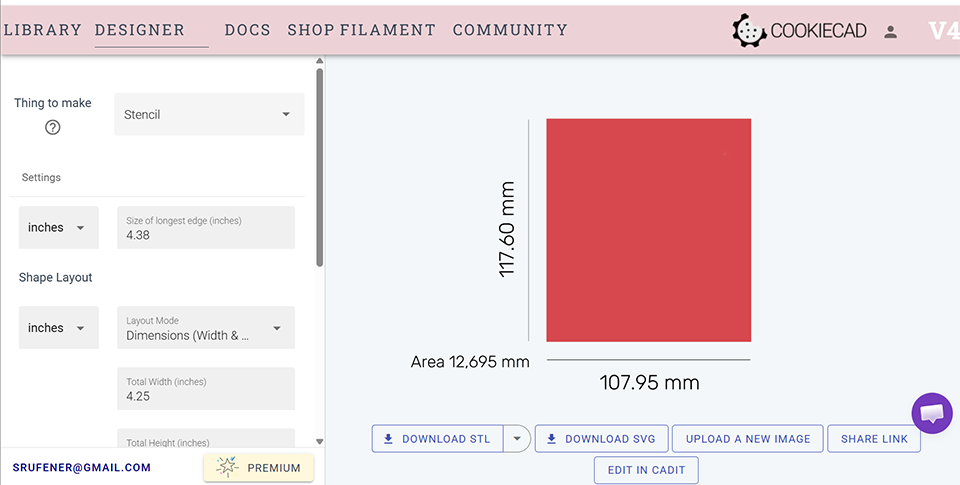
Task: Expand the Layout Mode dropdown
Action: [205, 328]
